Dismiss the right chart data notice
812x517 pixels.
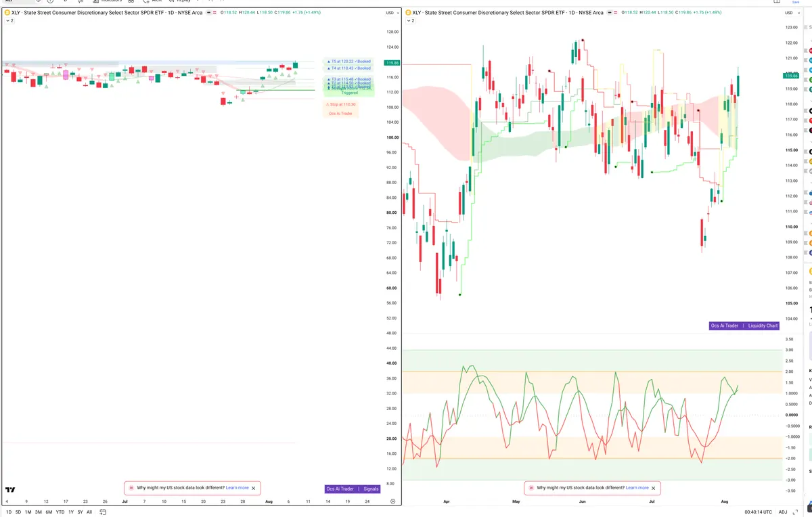coord(654,488)
